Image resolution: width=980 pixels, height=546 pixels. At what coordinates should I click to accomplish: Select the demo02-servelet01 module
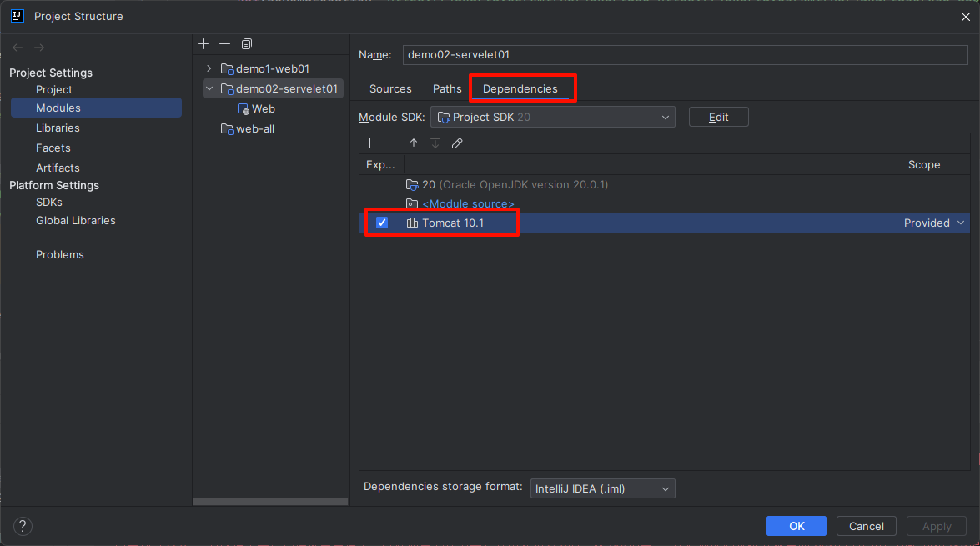(273, 88)
